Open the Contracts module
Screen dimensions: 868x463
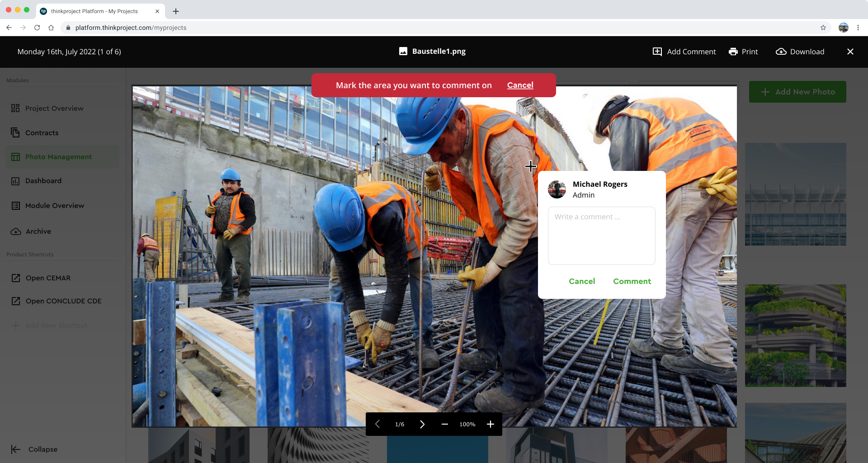pos(42,133)
